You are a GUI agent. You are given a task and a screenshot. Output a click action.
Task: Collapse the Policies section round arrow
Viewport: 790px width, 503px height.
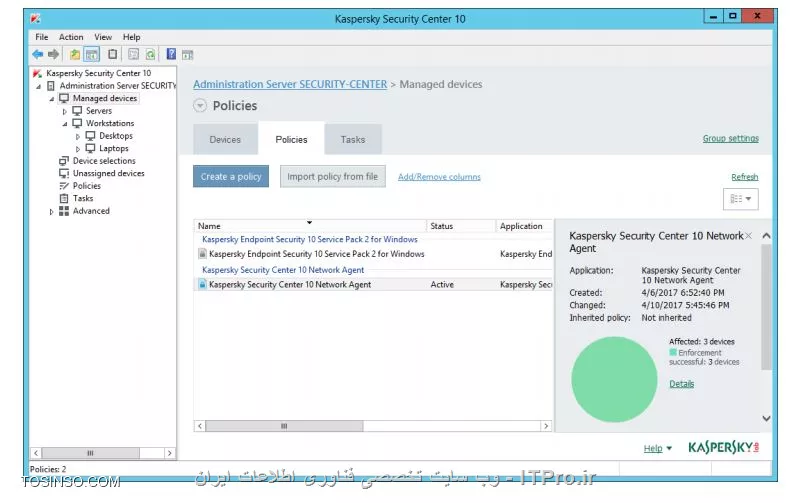click(200, 106)
